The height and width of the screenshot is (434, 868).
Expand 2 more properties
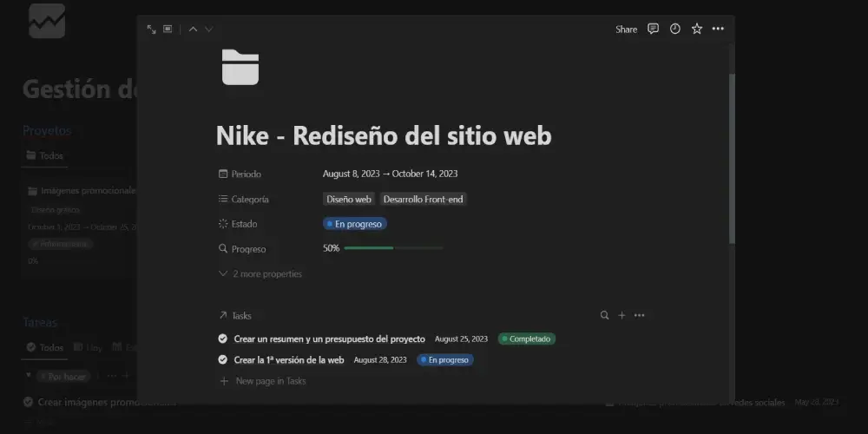point(260,274)
